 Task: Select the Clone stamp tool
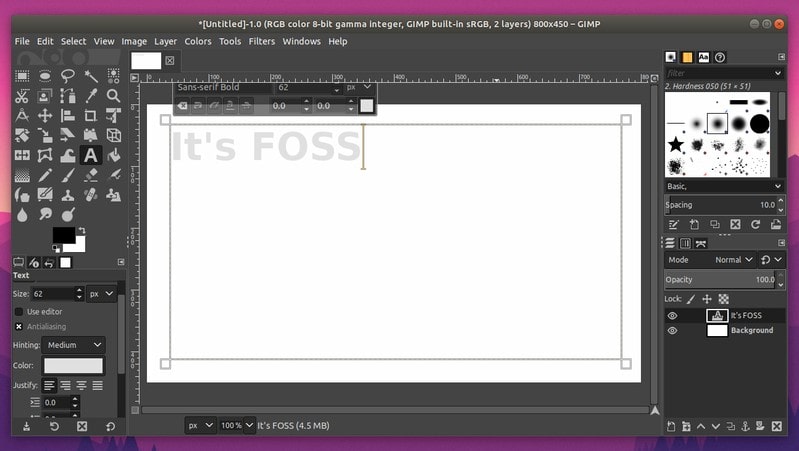click(68, 195)
